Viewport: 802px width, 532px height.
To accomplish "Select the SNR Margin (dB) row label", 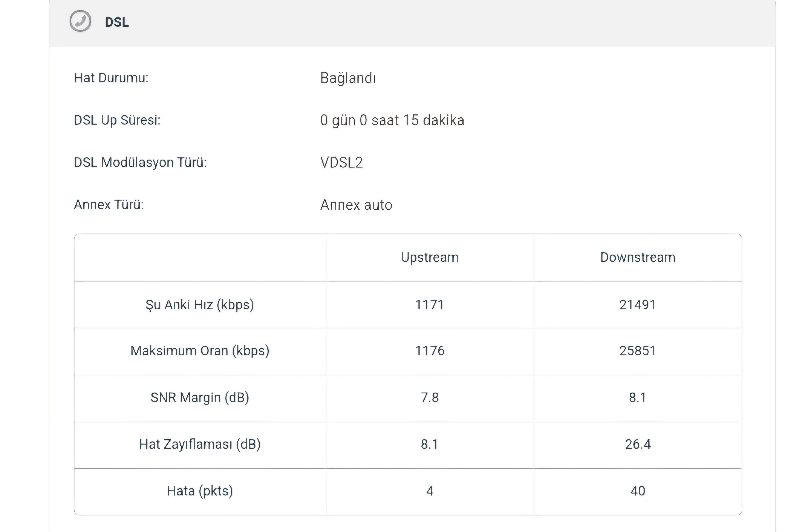I will point(200,398).
